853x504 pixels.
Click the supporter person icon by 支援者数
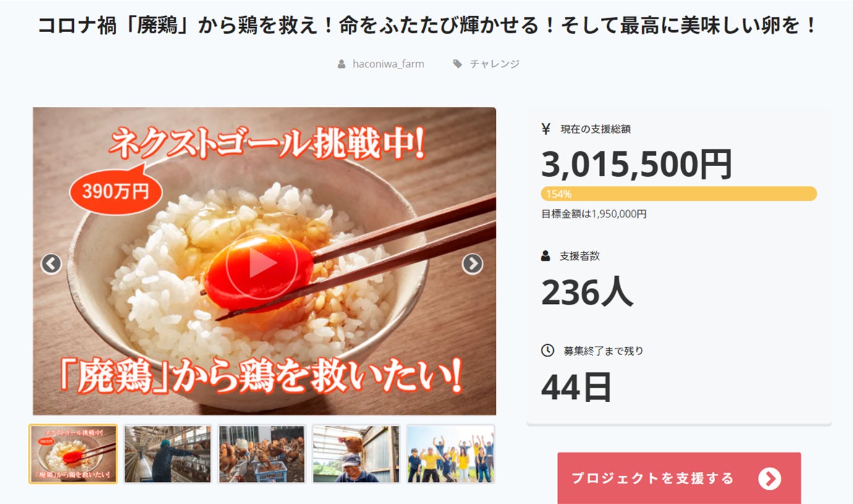[546, 256]
